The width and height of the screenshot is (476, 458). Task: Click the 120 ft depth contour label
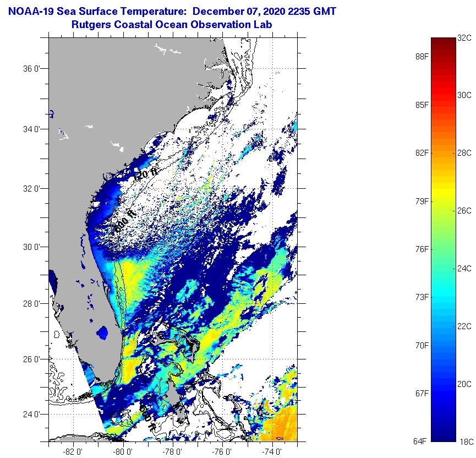pyautogui.click(x=145, y=174)
